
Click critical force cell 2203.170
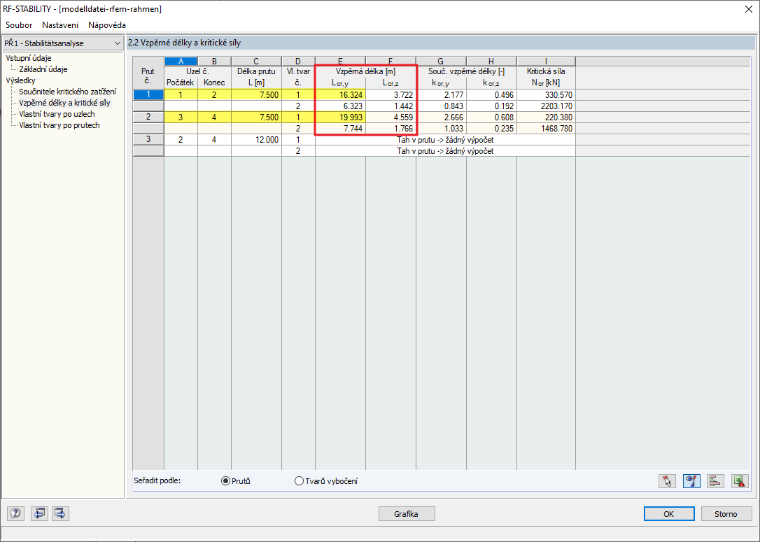pyautogui.click(x=546, y=106)
